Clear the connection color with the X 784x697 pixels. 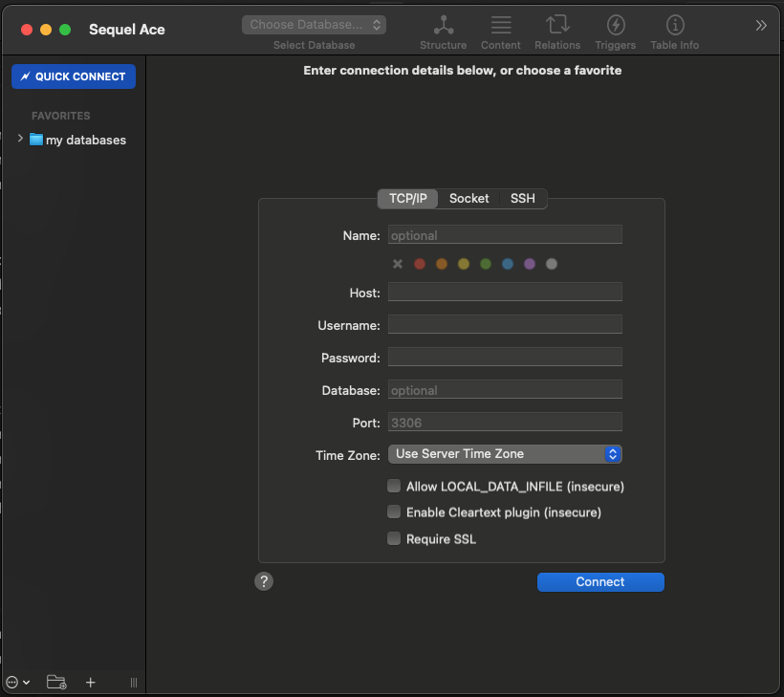click(398, 264)
